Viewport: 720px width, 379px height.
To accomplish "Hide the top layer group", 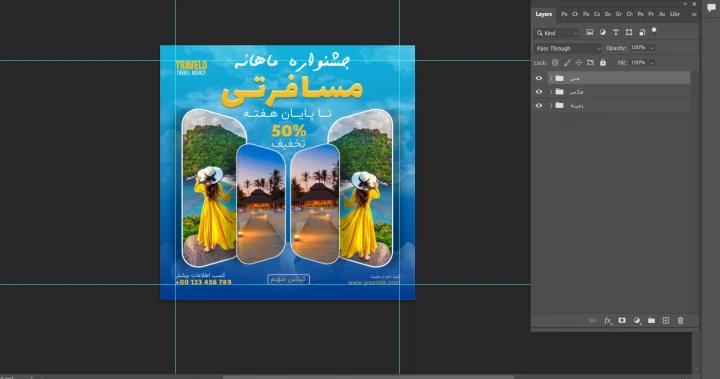I will point(539,78).
